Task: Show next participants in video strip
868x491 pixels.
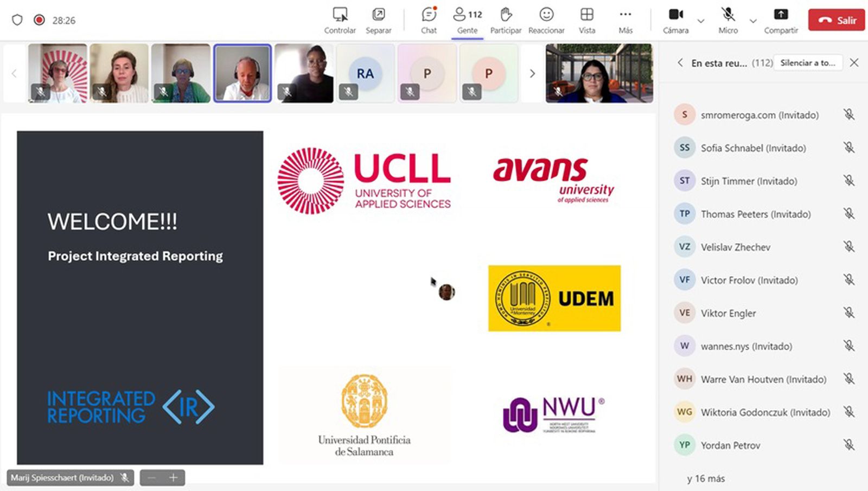Action: [x=532, y=73]
